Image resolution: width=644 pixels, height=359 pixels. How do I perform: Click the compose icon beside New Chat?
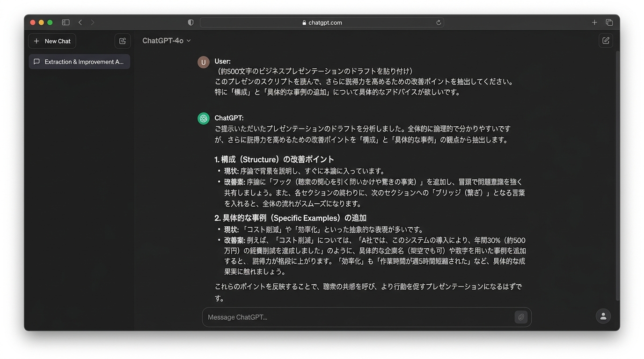[123, 41]
